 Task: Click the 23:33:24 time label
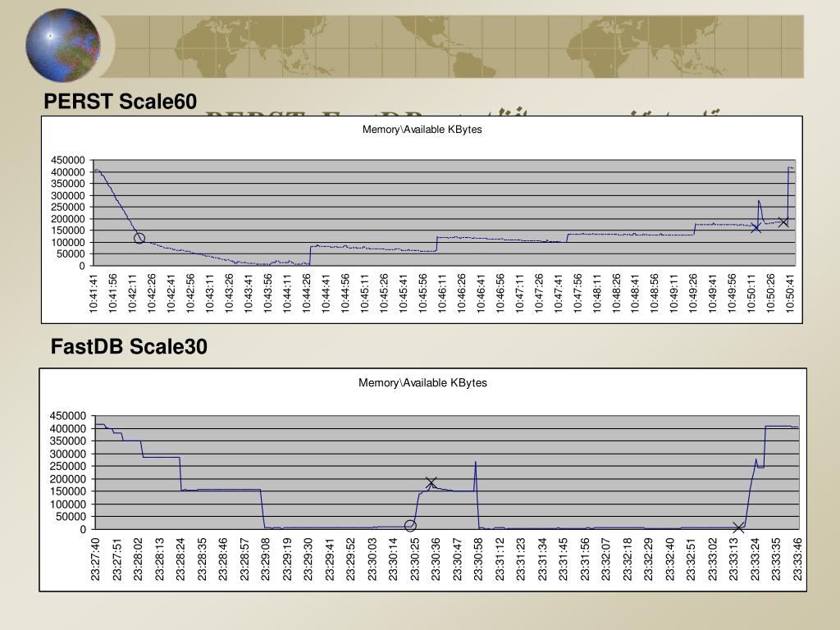click(755, 559)
